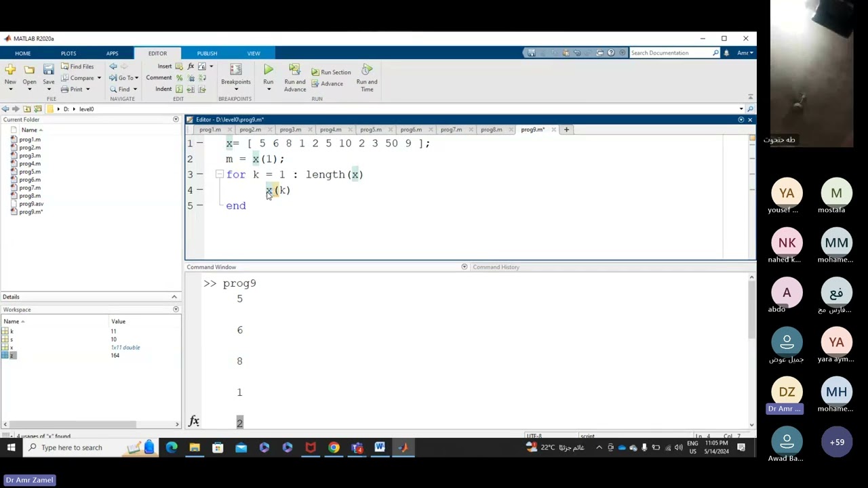The height and width of the screenshot is (488, 868).
Task: Click the Find Files button
Action: point(77,66)
